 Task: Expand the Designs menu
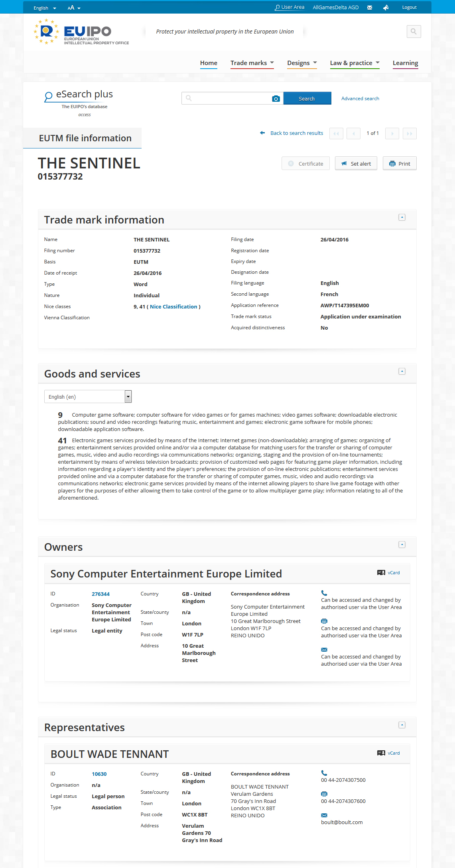point(302,63)
